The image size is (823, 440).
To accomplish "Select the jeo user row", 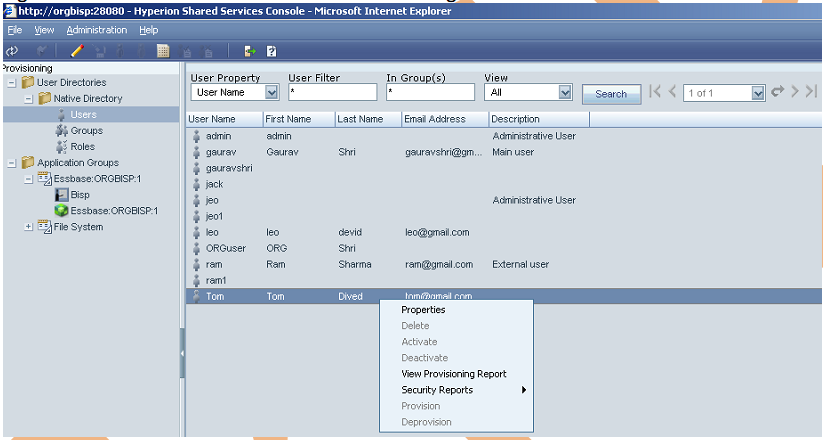I will (x=504, y=200).
